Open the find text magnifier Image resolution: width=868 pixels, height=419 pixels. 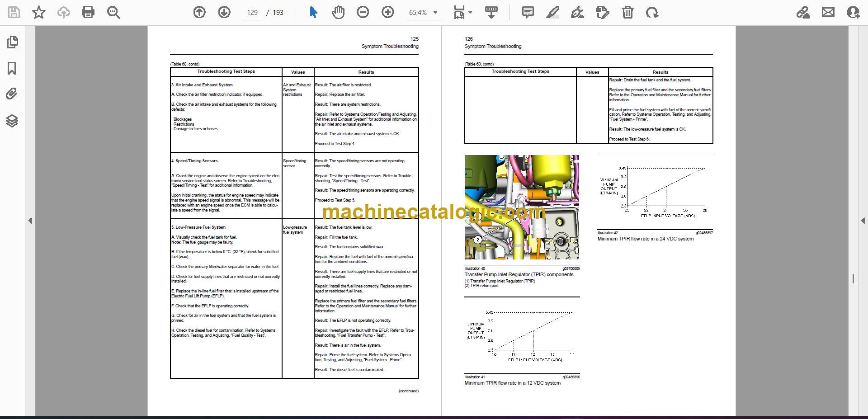[113, 12]
